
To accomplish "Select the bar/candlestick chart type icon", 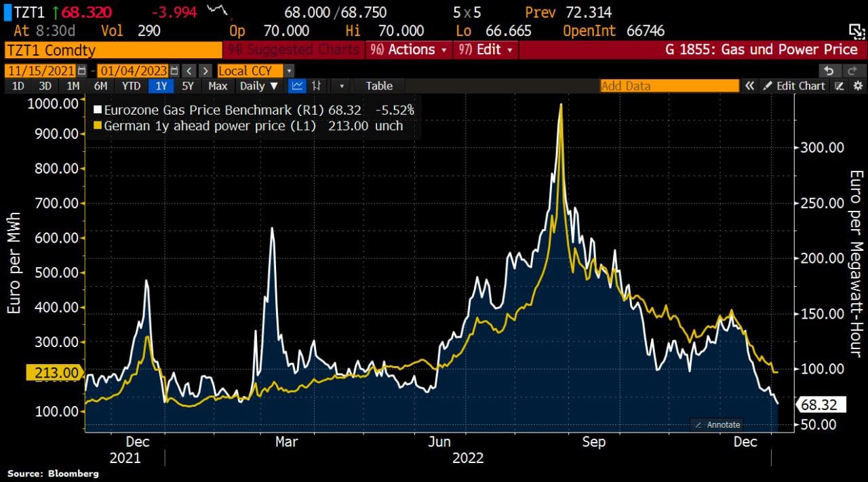I will [x=316, y=85].
